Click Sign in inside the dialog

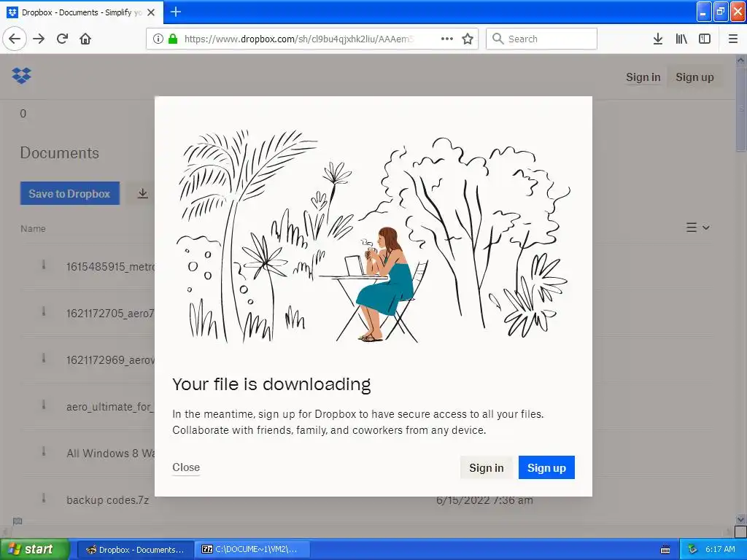[486, 467]
